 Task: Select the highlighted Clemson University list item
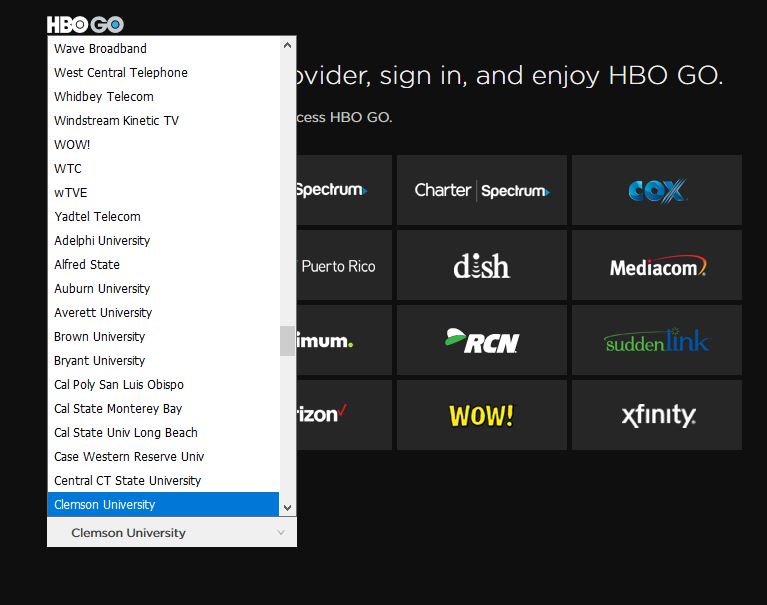(163, 504)
